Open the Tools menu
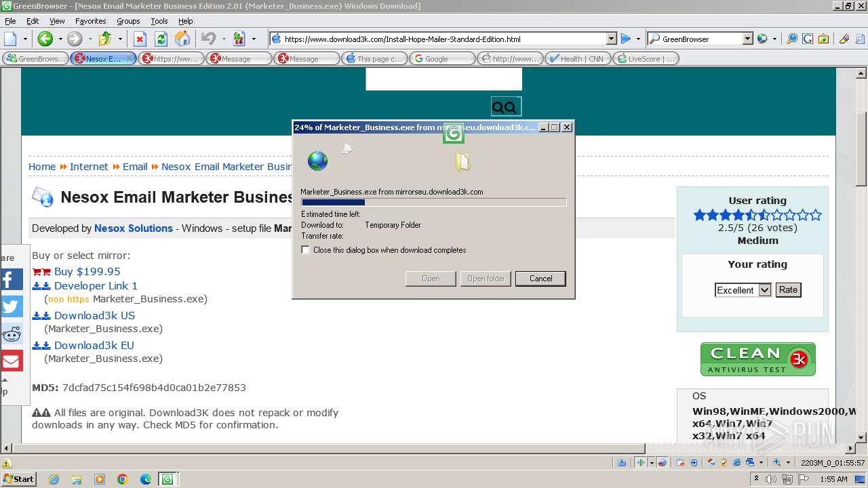 click(x=159, y=21)
